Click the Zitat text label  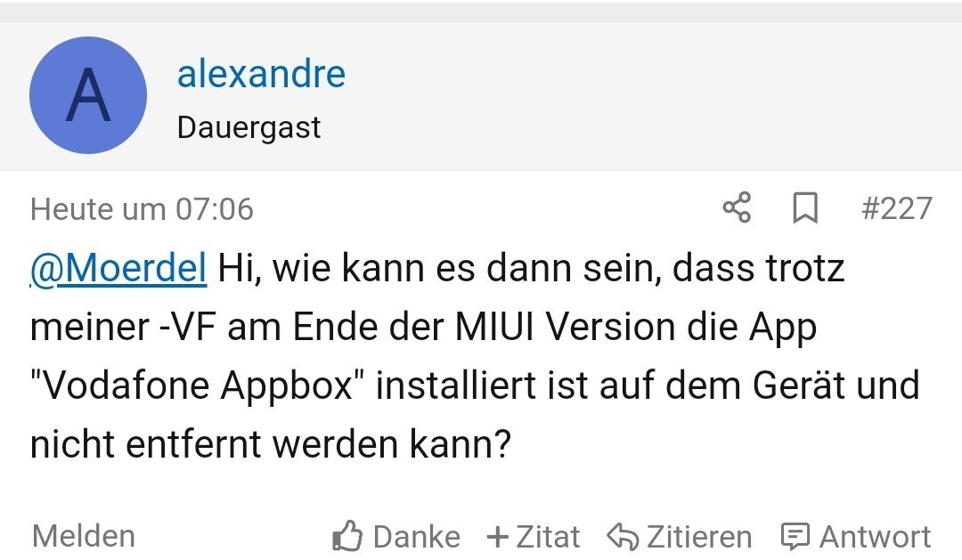coord(548,537)
